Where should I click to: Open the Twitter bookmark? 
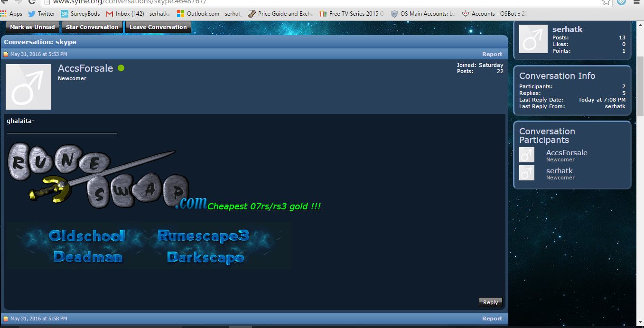pyautogui.click(x=42, y=14)
